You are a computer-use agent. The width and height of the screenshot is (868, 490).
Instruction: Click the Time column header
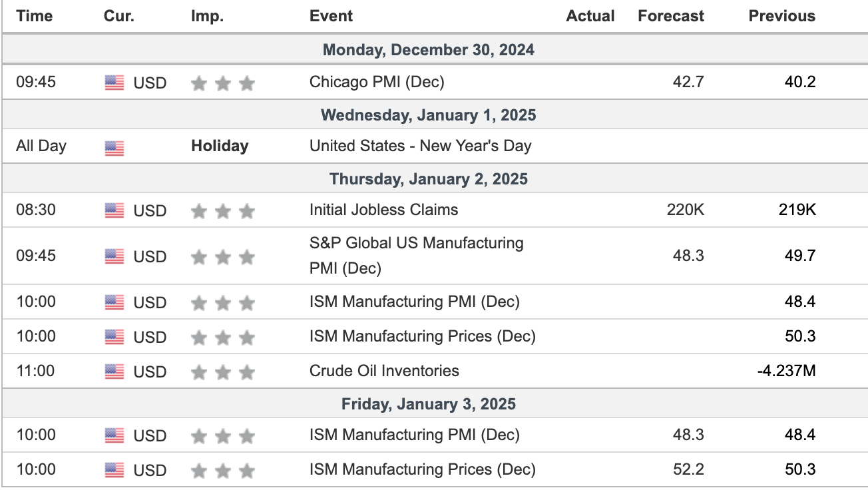point(34,16)
